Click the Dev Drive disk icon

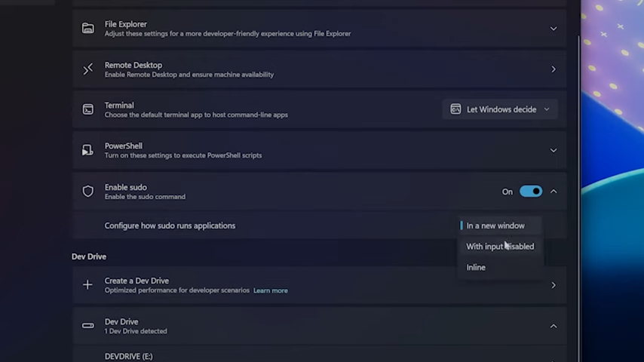click(88, 326)
